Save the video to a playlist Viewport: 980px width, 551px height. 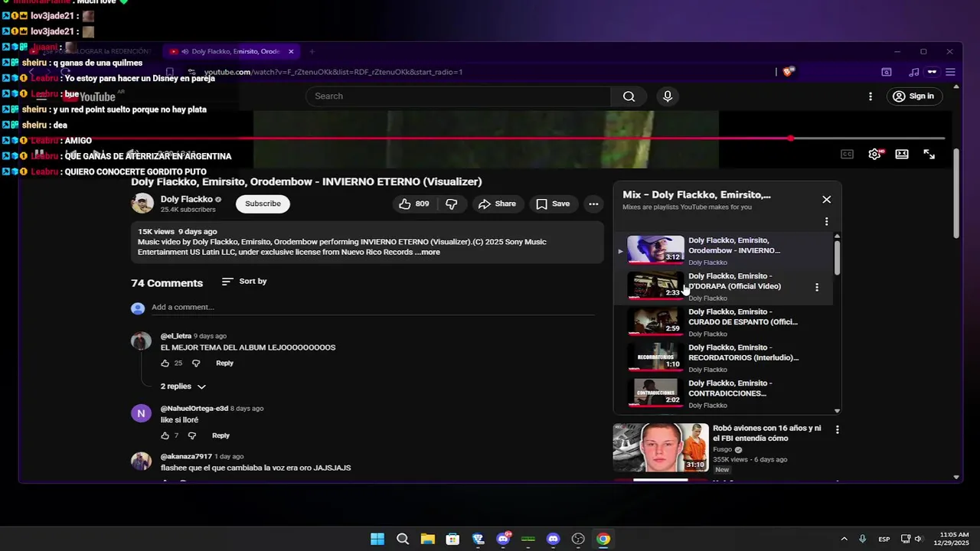click(553, 204)
